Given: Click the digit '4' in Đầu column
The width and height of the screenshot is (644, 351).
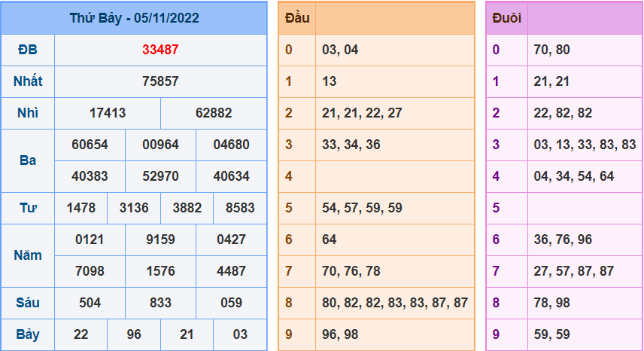Looking at the screenshot, I should (x=289, y=176).
